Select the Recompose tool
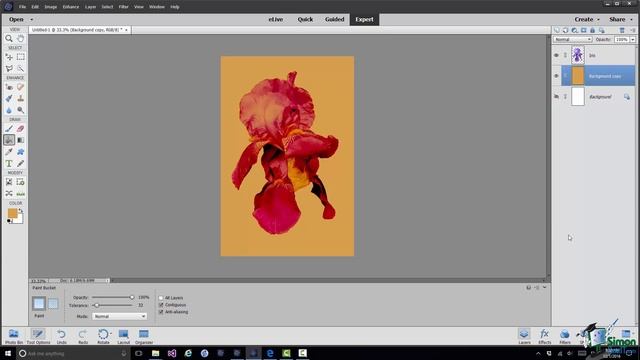Viewport: 640px width, 360px height. click(20, 182)
